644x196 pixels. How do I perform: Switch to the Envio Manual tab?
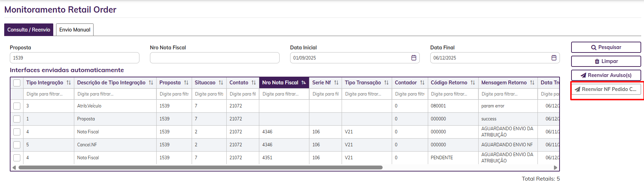pyautogui.click(x=75, y=30)
